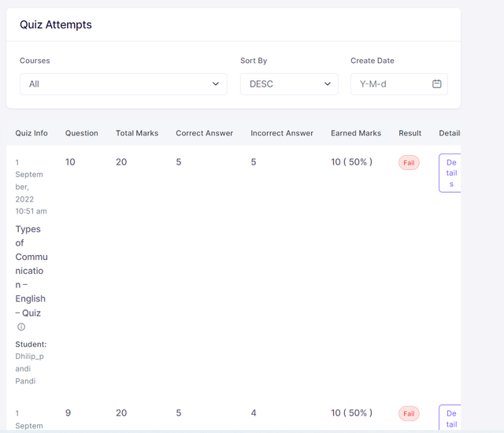The image size is (504, 433).
Task: Click the Quiz Info column header
Action: [31, 133]
